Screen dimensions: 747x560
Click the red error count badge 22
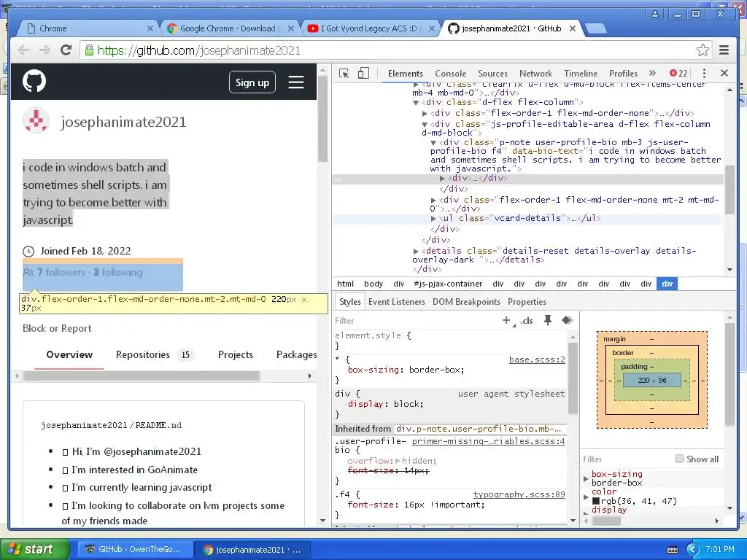678,74
